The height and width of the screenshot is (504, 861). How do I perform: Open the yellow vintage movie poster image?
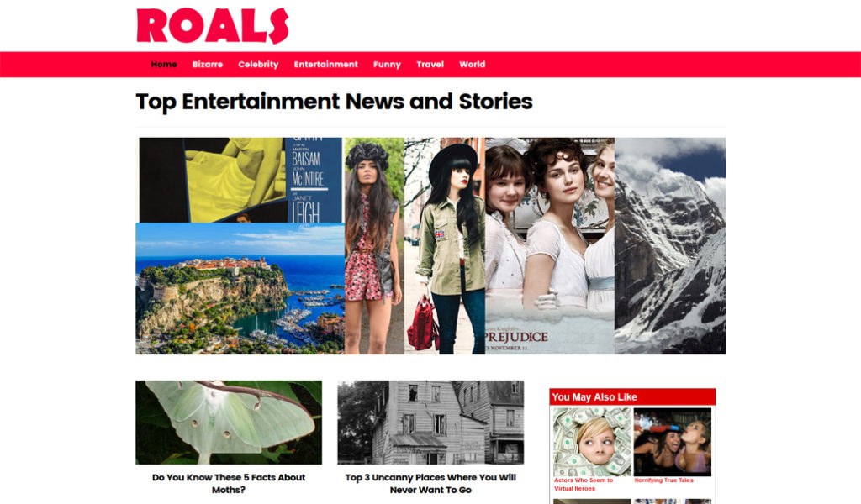[240, 180]
